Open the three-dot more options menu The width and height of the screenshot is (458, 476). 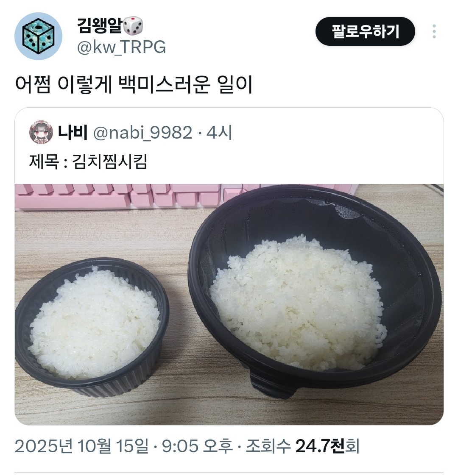click(434, 31)
